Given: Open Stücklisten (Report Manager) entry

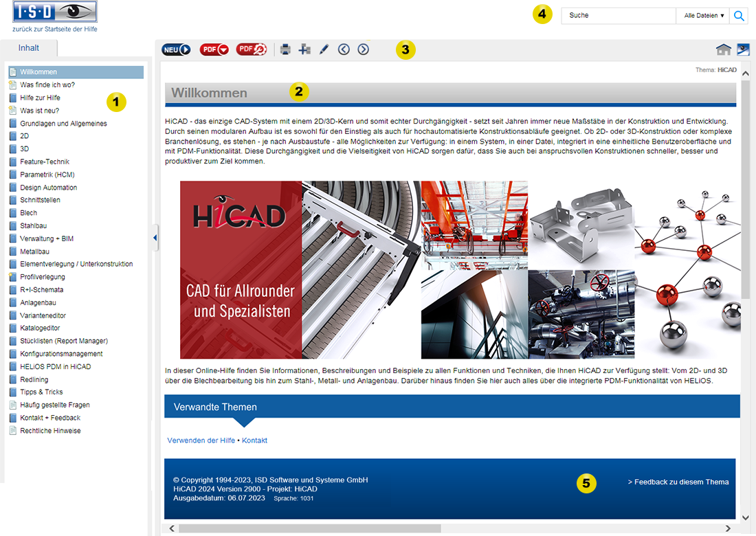Looking at the screenshot, I should [64, 341].
